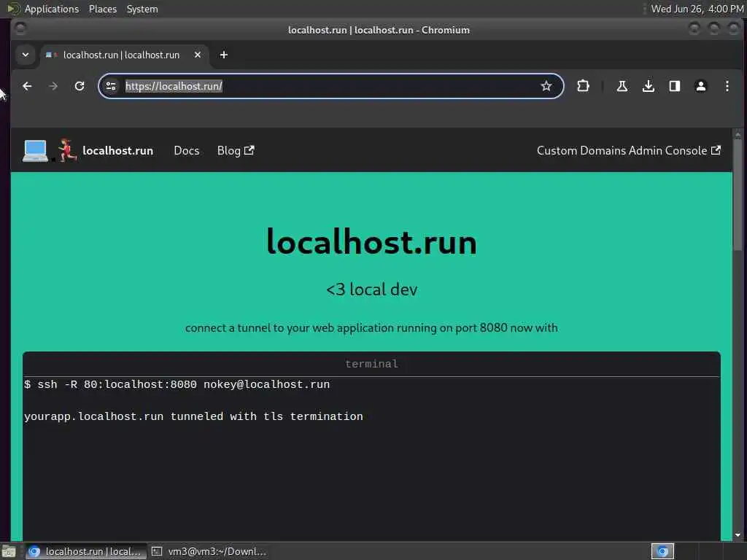Go to localhost.run home link
The image size is (747, 560).
117,150
